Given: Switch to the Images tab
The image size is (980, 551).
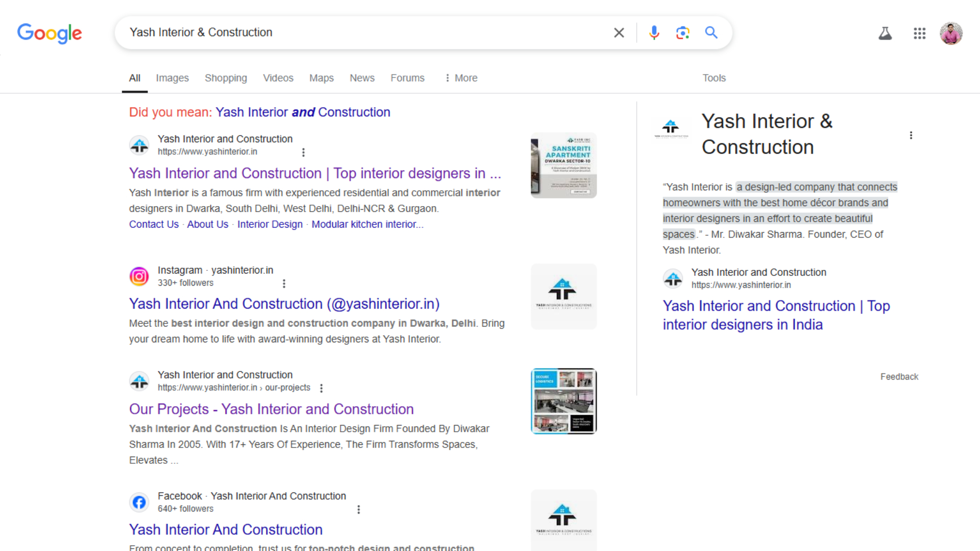Looking at the screenshot, I should [172, 78].
